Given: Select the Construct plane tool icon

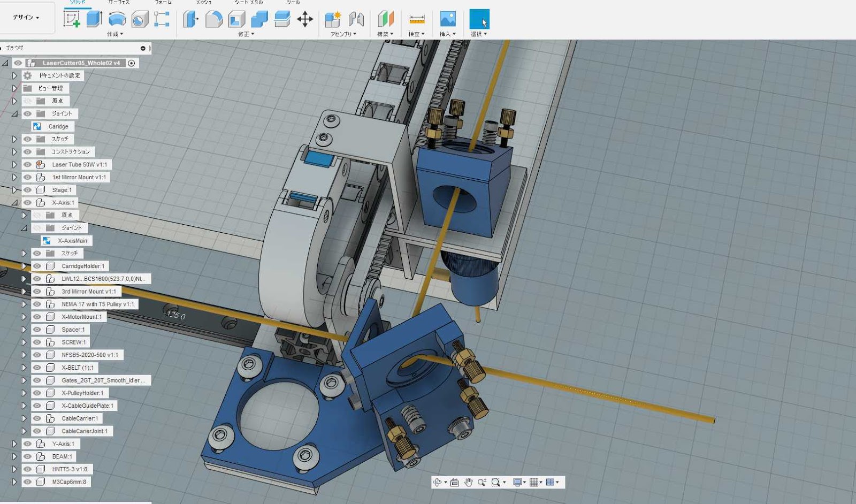Looking at the screenshot, I should [386, 19].
